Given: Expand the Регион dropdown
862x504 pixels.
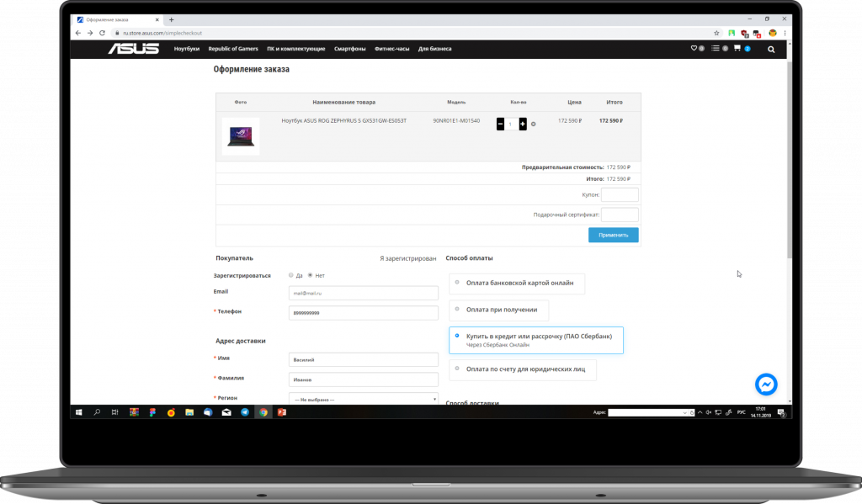Looking at the screenshot, I should [x=364, y=399].
